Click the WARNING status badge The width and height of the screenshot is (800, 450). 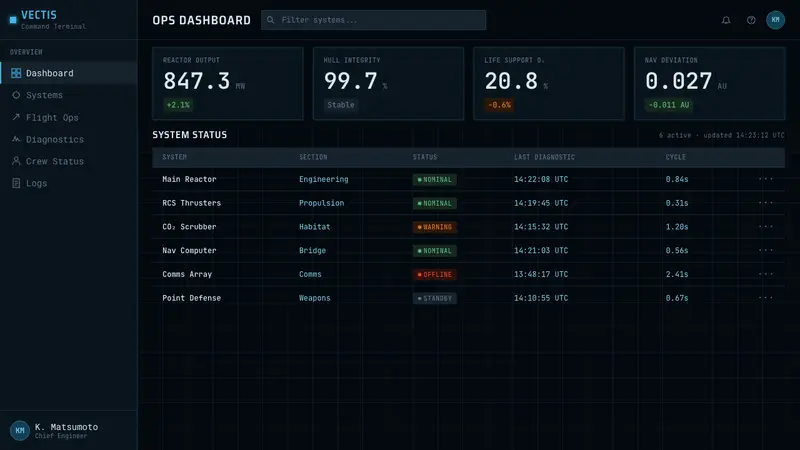tap(435, 227)
